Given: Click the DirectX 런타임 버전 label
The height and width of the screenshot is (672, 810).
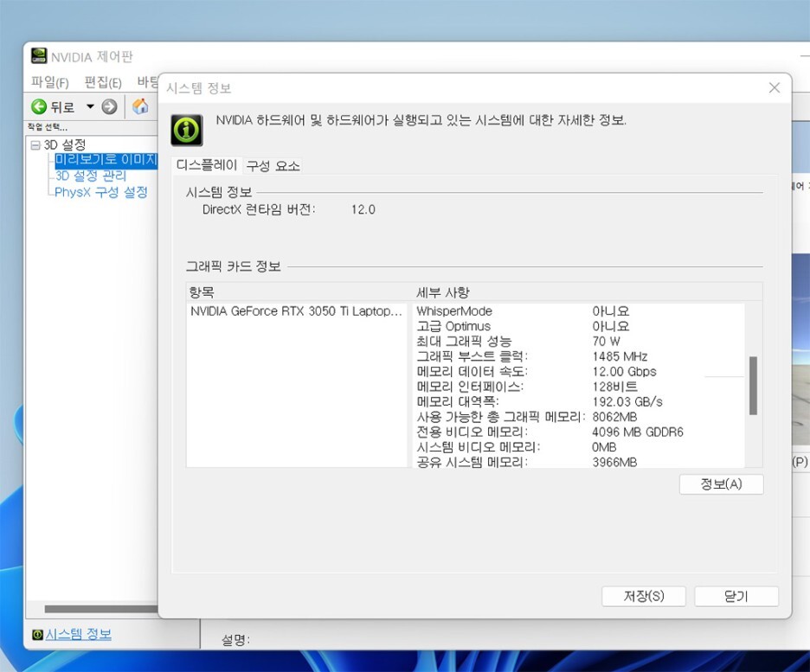Looking at the screenshot, I should [259, 209].
